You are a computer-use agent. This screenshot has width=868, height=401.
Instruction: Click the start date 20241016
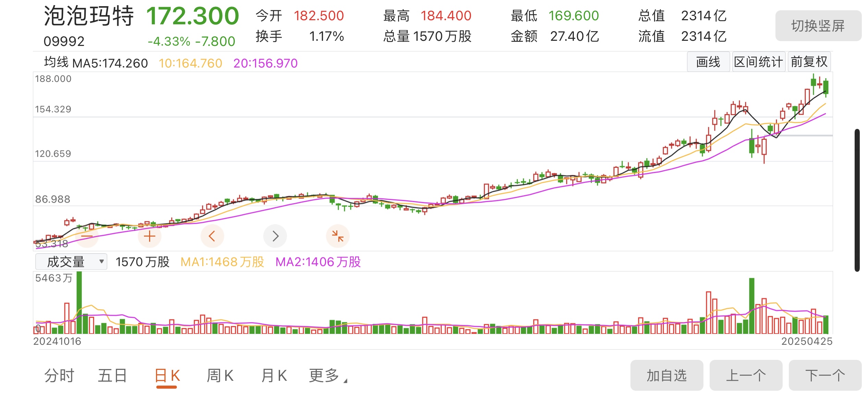57,341
